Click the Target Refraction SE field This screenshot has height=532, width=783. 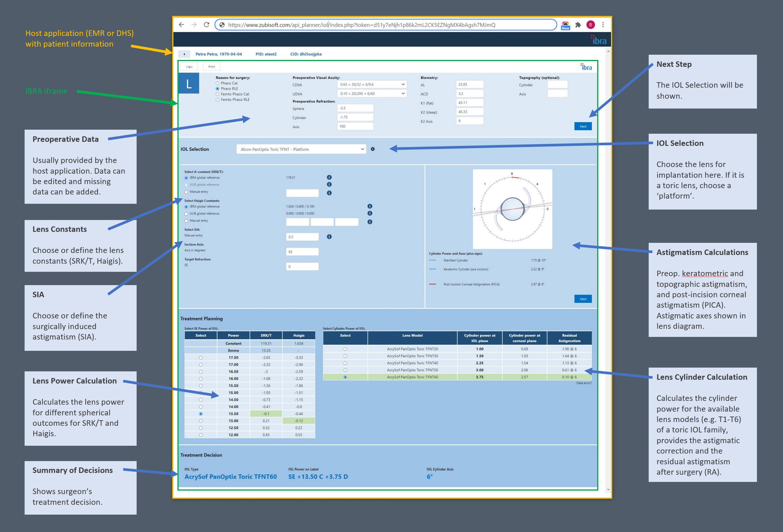(302, 267)
